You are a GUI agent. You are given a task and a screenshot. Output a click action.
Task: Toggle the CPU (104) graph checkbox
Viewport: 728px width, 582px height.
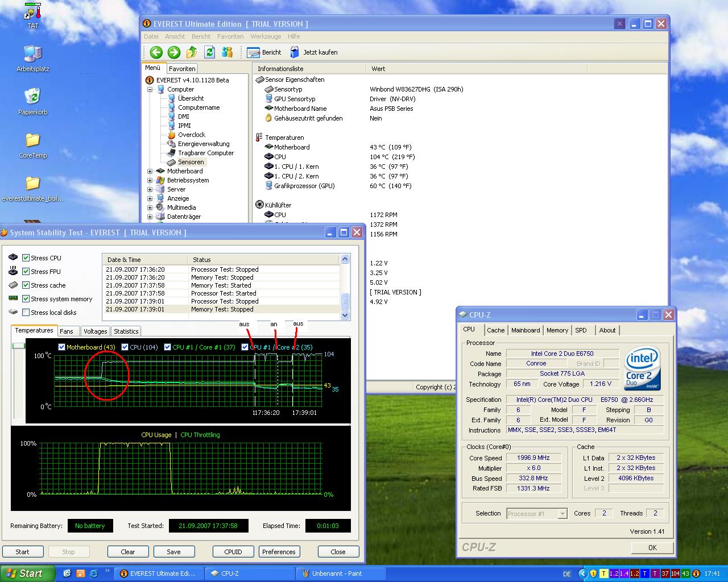[125, 347]
